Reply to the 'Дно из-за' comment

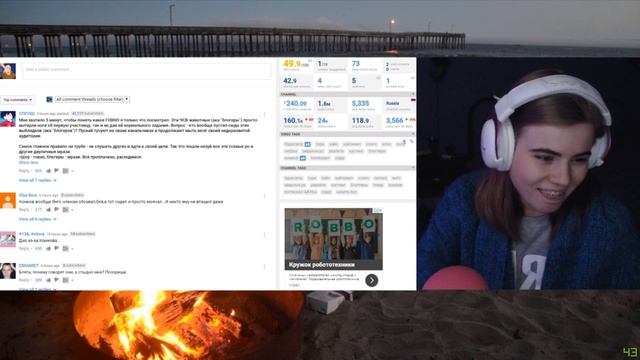(x=24, y=248)
